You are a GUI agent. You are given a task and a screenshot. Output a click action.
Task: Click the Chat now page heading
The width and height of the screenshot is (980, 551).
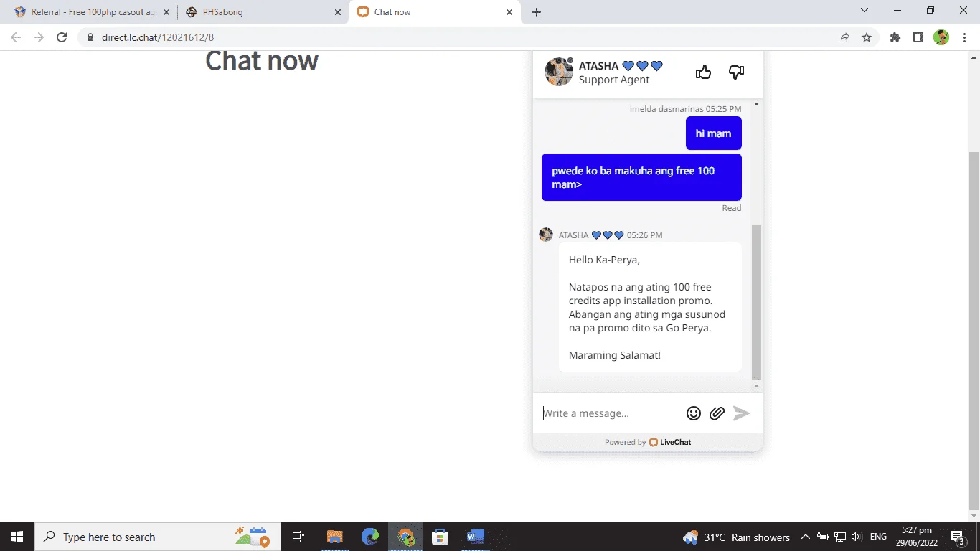[262, 61]
